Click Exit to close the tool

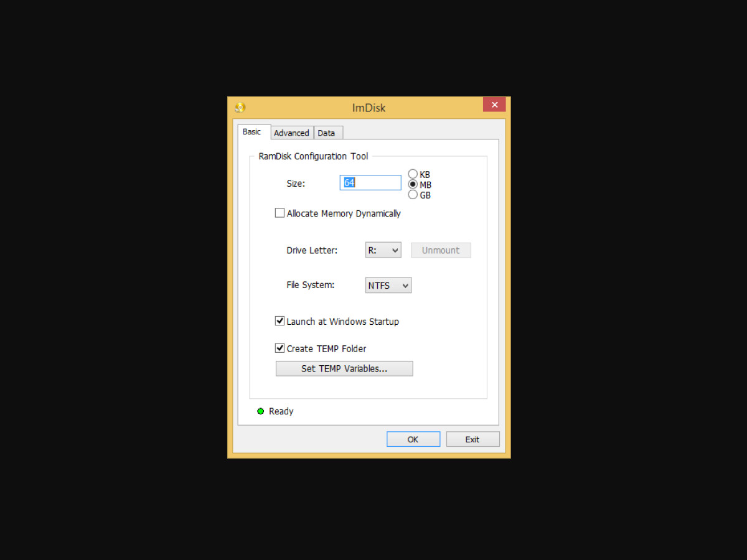tap(472, 439)
